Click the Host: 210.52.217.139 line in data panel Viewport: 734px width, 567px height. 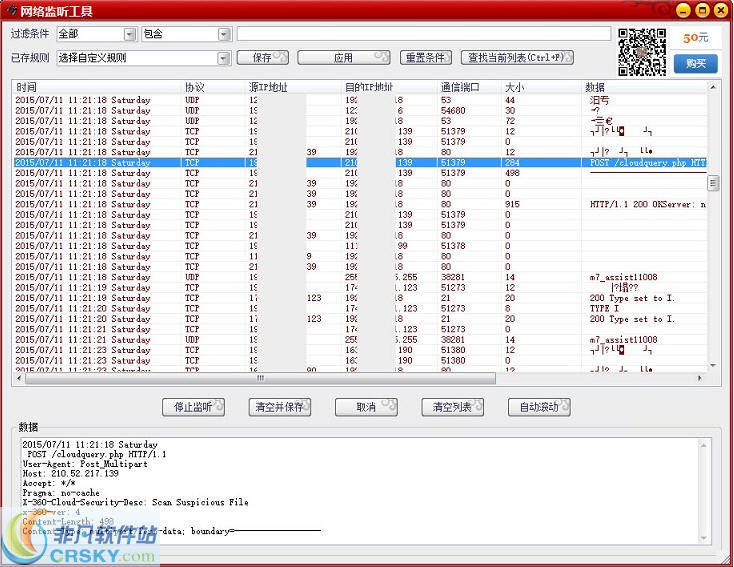click(x=71, y=473)
